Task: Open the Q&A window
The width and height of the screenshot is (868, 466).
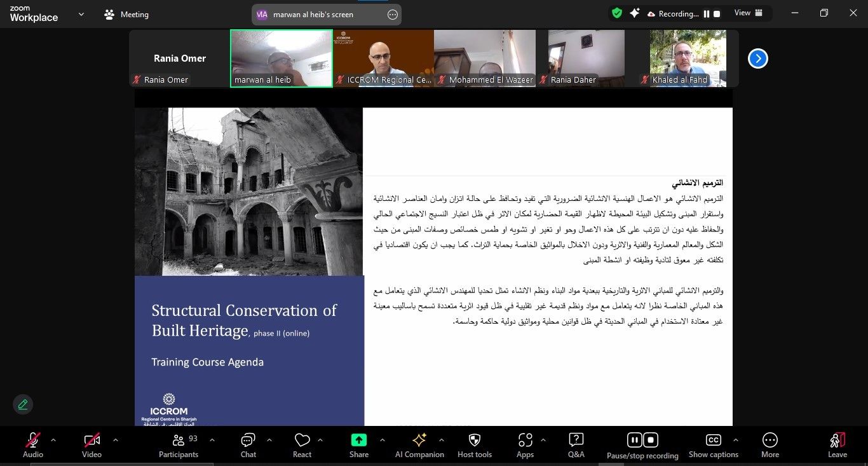Action: pos(576,444)
